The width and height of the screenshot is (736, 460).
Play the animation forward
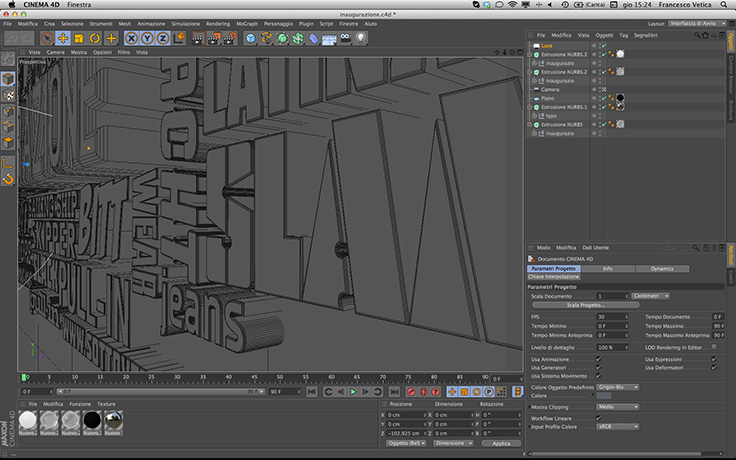[353, 391]
